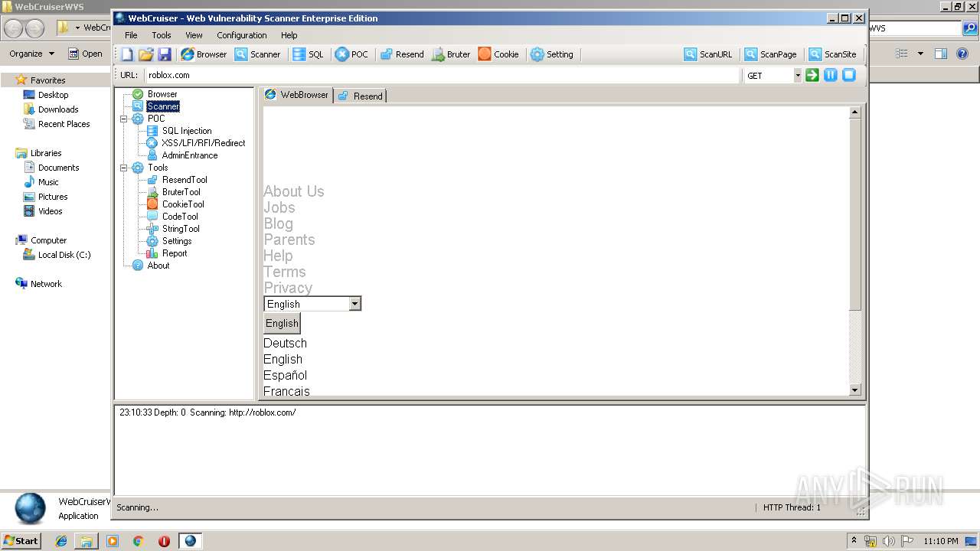Click the Parents link

point(289,240)
